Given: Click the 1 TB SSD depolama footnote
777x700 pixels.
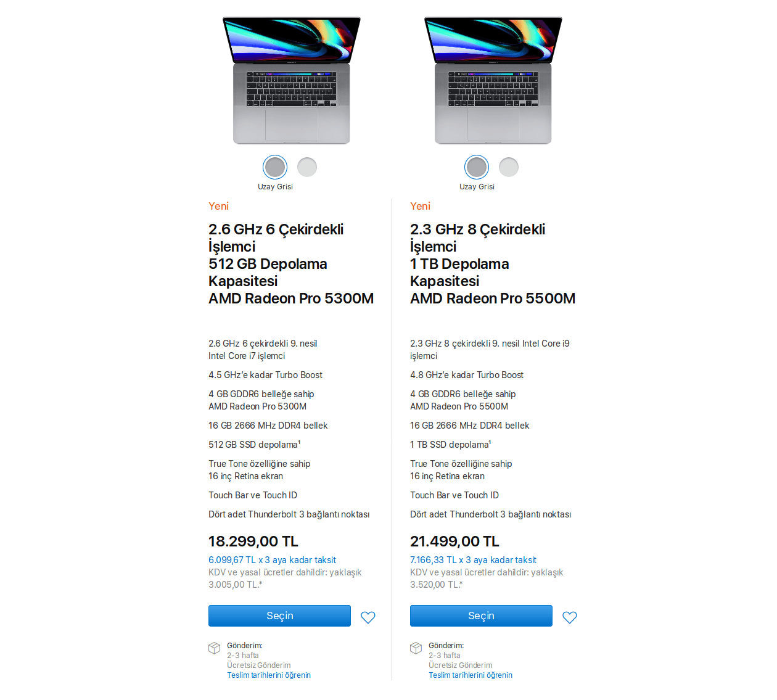Looking at the screenshot, I should tap(490, 442).
